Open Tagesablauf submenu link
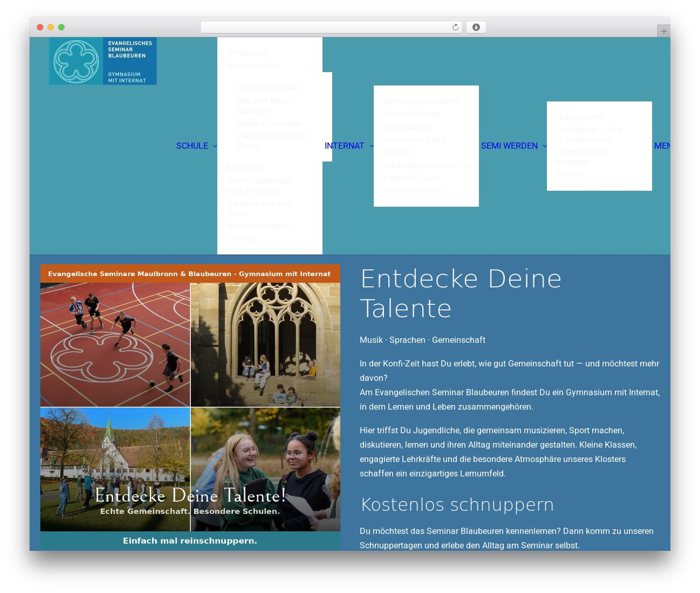700x593 pixels. (407, 126)
